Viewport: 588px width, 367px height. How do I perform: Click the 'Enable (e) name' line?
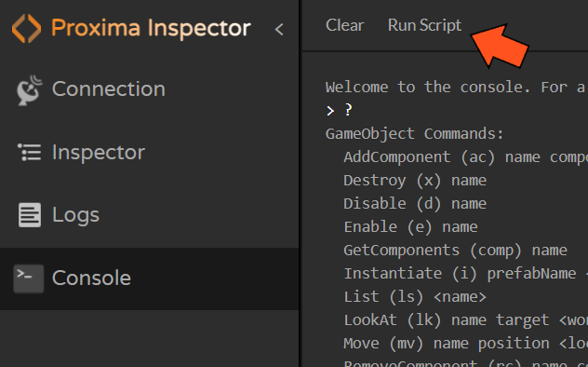410,226
